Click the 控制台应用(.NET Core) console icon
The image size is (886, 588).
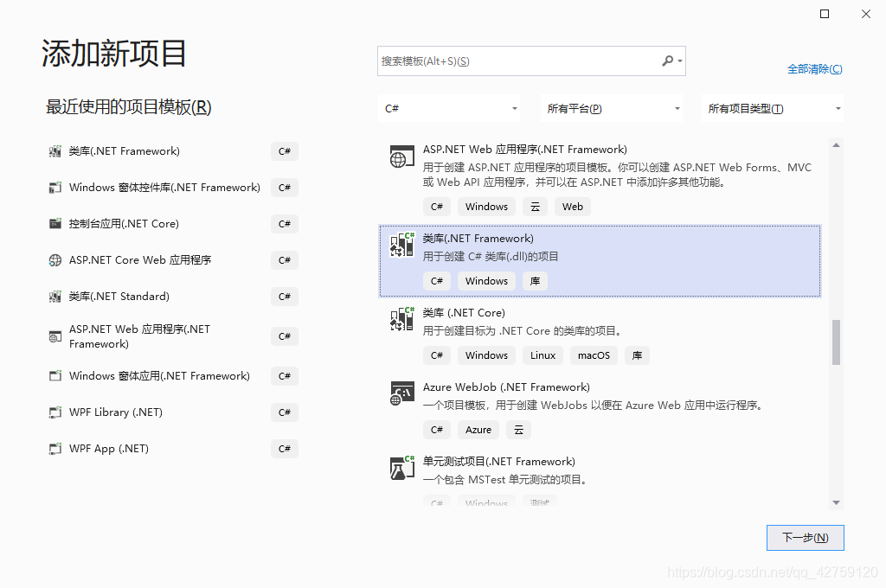(55, 224)
